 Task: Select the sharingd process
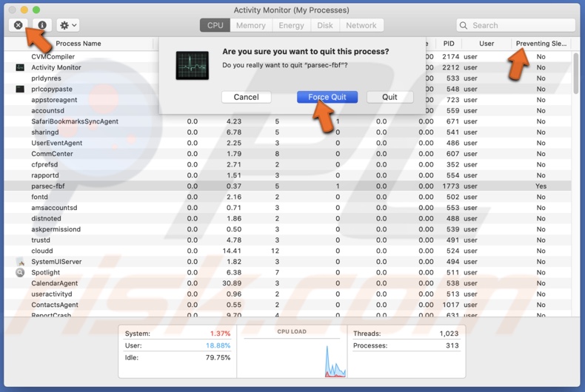[x=45, y=132]
